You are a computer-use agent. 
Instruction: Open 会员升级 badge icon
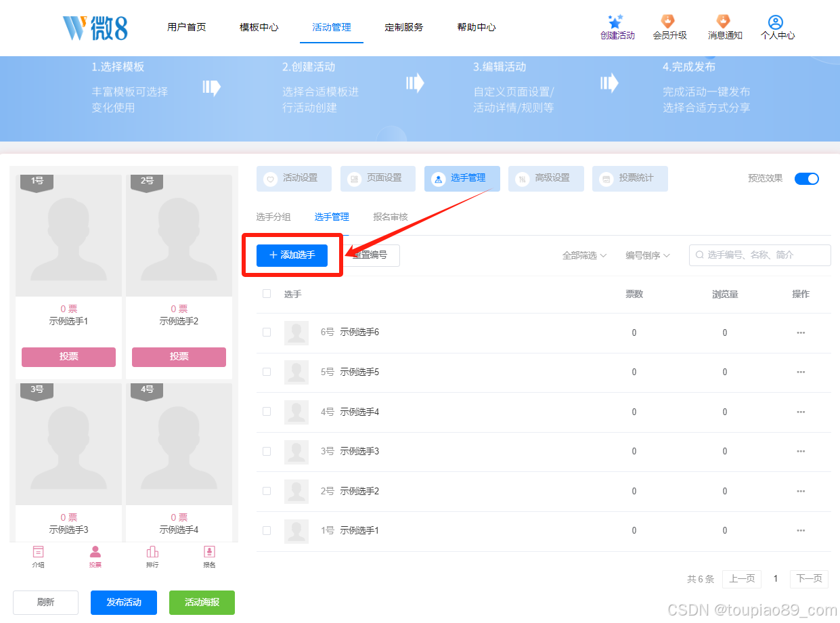point(668,22)
